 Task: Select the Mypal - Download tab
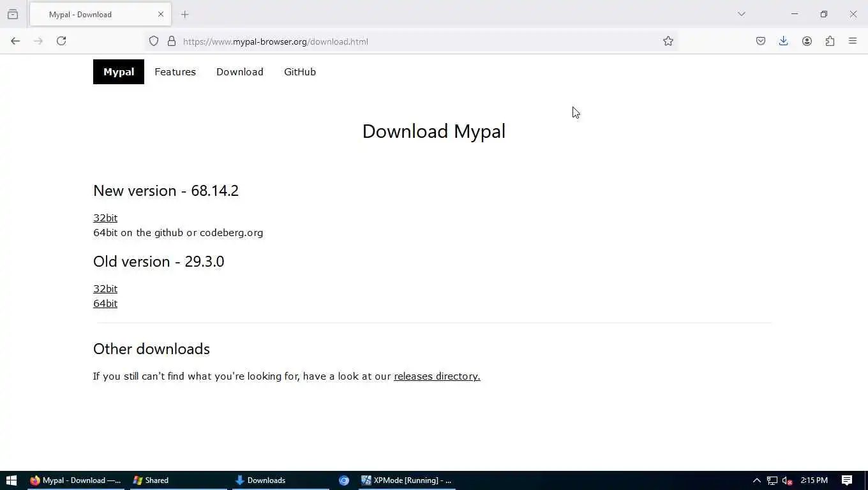click(100, 14)
